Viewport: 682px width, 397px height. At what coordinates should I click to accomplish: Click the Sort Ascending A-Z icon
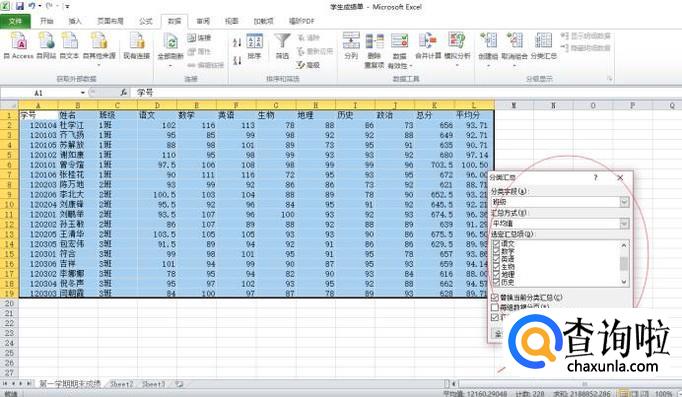tap(237, 42)
